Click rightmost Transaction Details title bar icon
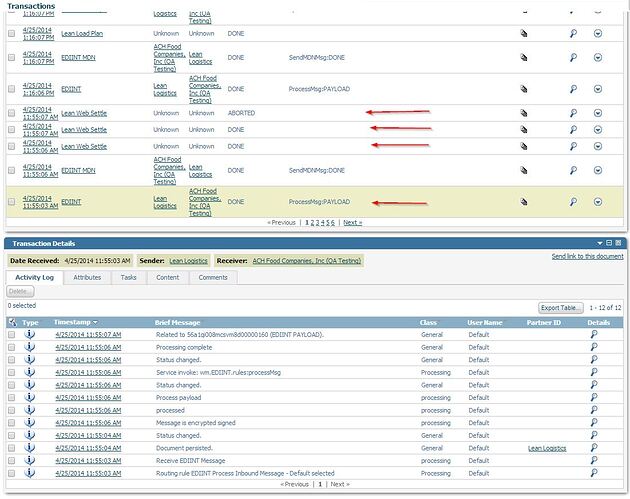Viewport: 630px width, 499px height. pyautogui.click(x=618, y=243)
